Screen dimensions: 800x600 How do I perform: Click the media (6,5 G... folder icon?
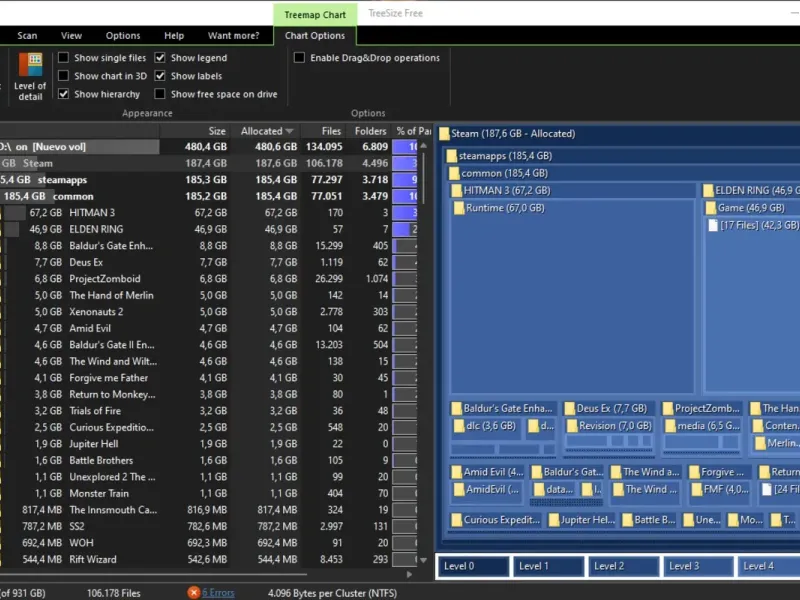[x=670, y=426]
